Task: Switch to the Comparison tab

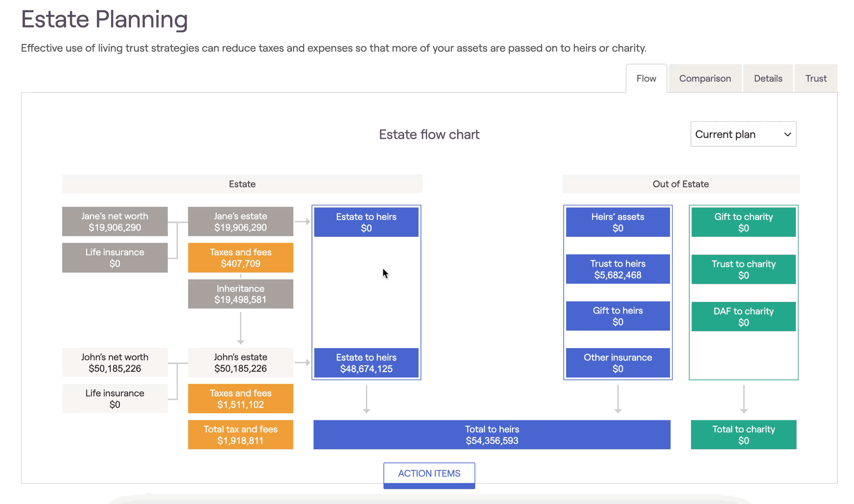Action: 705,79
